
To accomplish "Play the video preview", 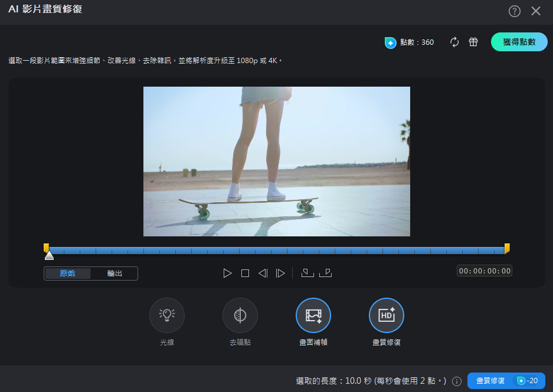I will pyautogui.click(x=227, y=273).
